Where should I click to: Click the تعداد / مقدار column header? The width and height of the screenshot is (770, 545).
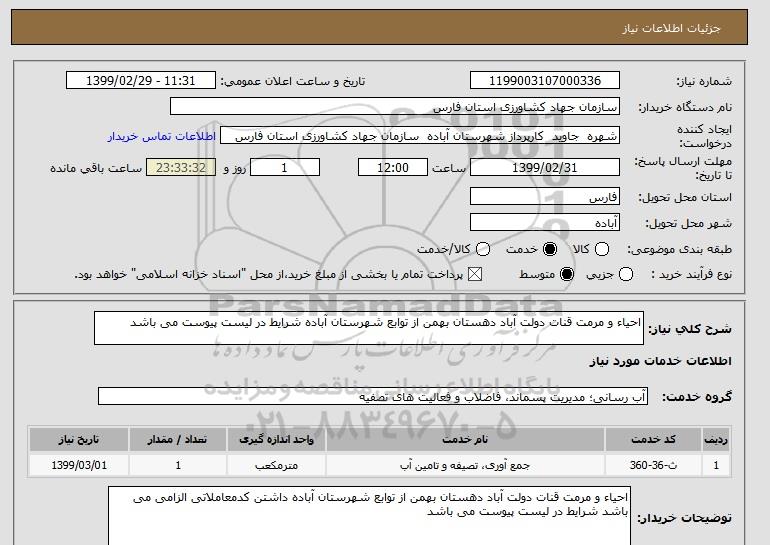178,439
